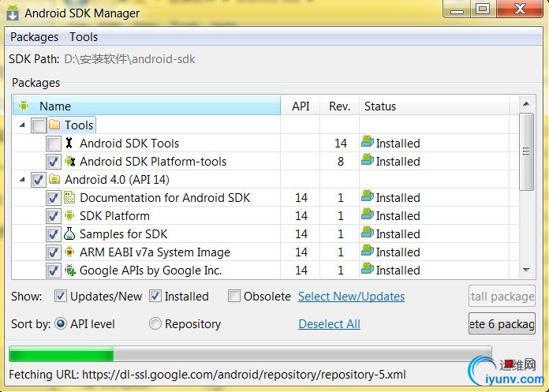The height and width of the screenshot is (392, 549).
Task: Click the Select New/Updates link
Action: (x=351, y=297)
